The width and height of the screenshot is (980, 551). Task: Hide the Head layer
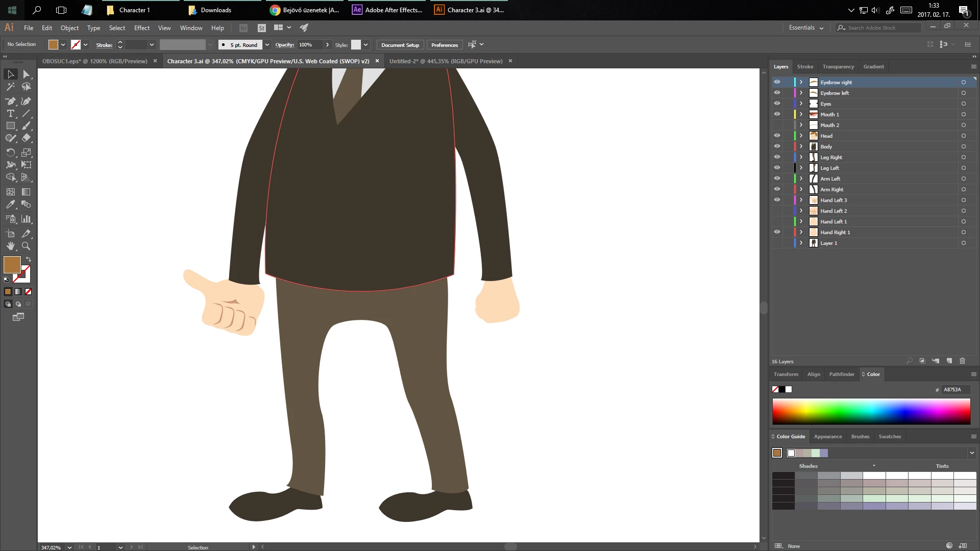click(777, 136)
